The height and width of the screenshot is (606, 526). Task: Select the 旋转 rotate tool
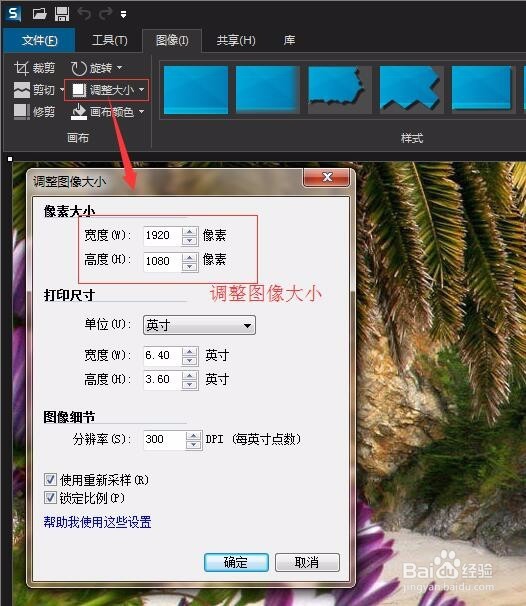[x=92, y=68]
